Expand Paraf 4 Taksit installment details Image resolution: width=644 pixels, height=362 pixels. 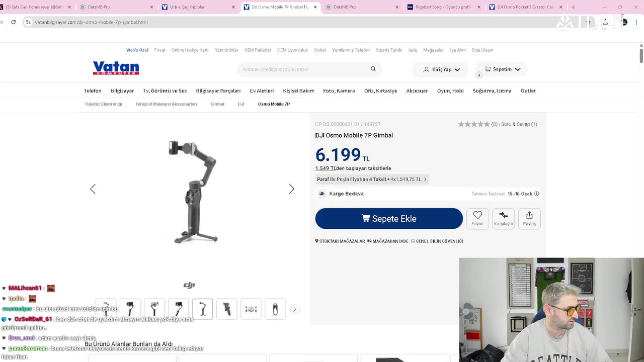372,179
